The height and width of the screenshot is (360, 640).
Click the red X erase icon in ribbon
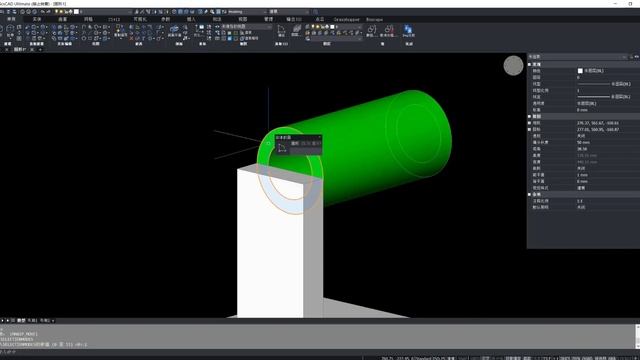pyautogui.click(x=131, y=38)
